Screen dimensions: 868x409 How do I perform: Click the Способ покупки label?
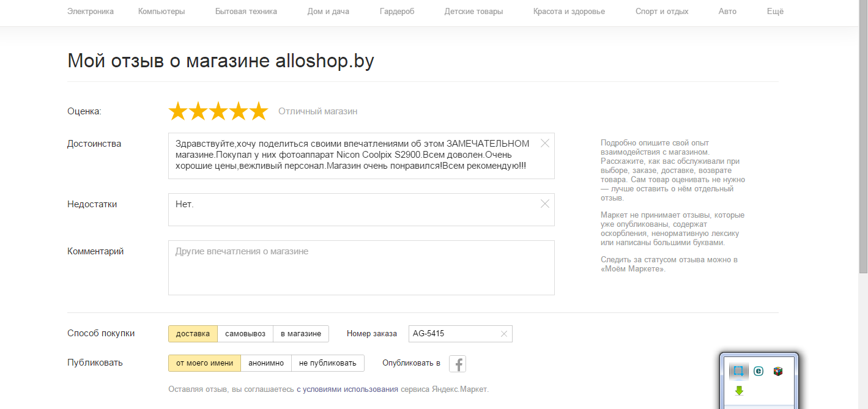click(101, 333)
